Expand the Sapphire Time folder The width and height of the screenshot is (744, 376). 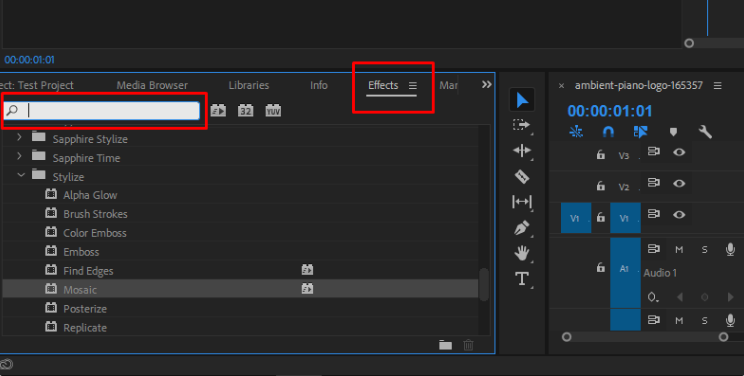(x=19, y=156)
